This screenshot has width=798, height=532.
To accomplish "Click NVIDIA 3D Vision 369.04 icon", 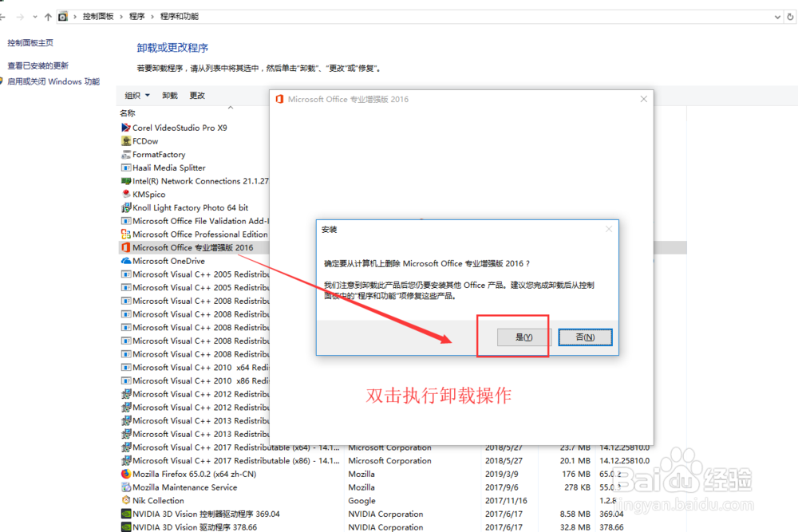I will pos(126,514).
